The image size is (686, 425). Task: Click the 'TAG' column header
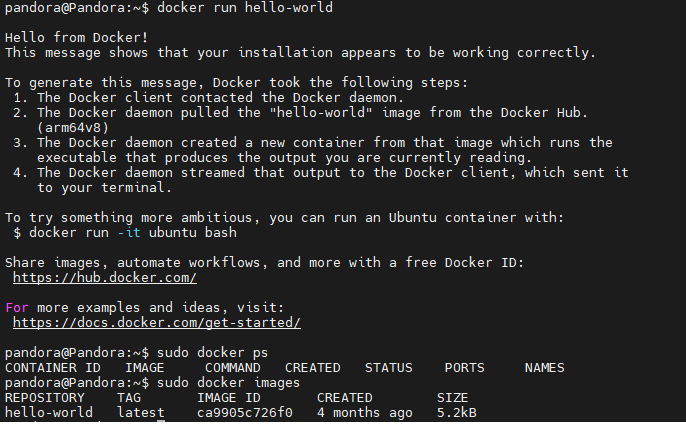click(x=129, y=398)
